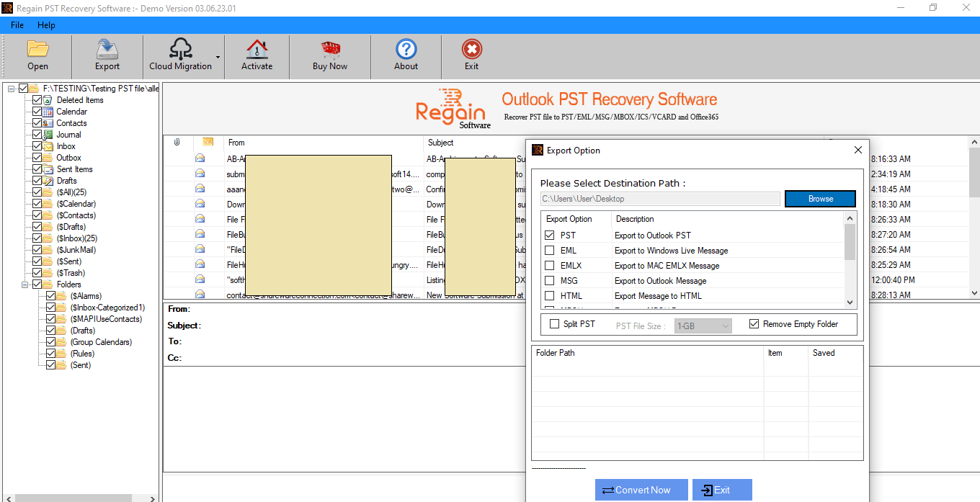This screenshot has width=980, height=502.
Task: Click the Convert Now button
Action: (641, 490)
